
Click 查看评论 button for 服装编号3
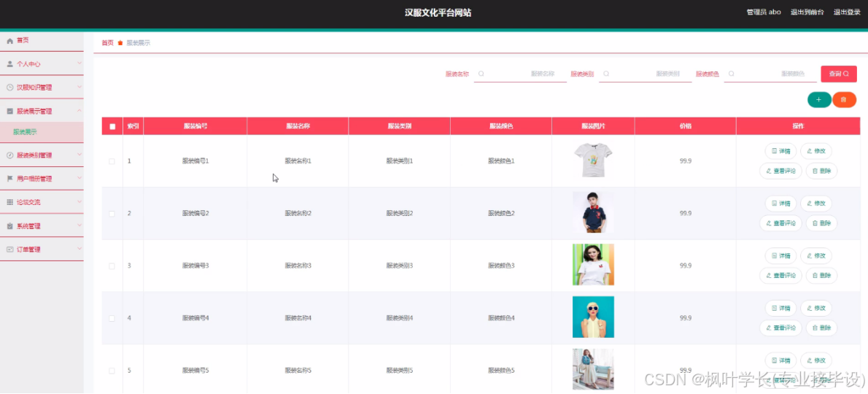[x=780, y=276]
